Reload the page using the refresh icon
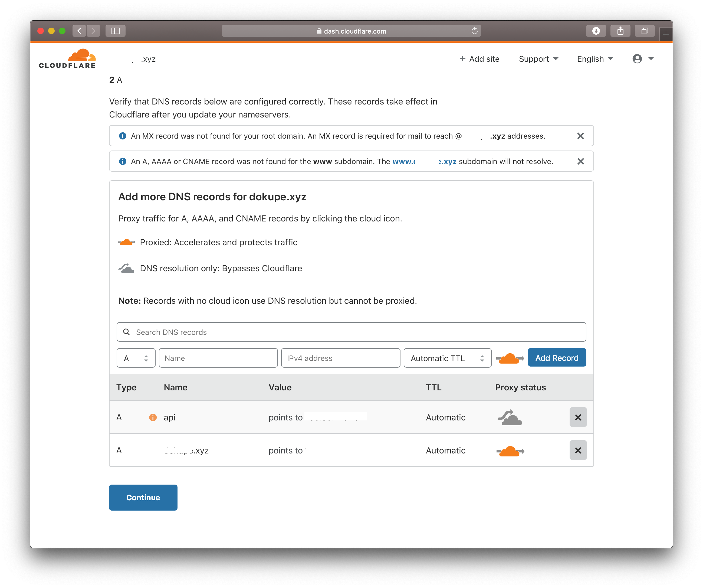Image resolution: width=703 pixels, height=588 pixels. pos(474,31)
